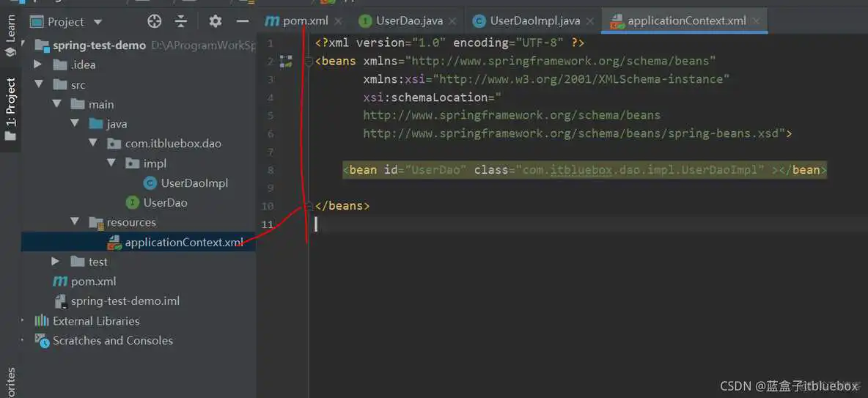The height and width of the screenshot is (398, 868).
Task: Expand the test folder
Action: [x=56, y=261]
